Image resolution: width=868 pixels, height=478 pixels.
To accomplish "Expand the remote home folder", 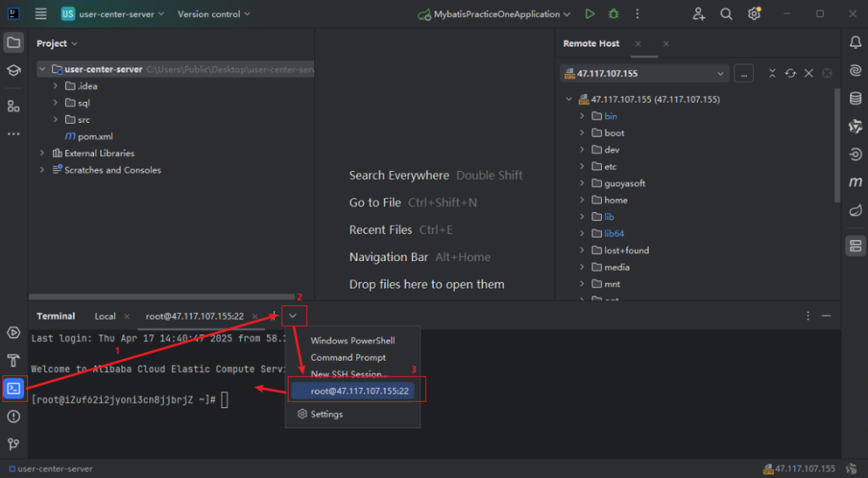I will 582,200.
